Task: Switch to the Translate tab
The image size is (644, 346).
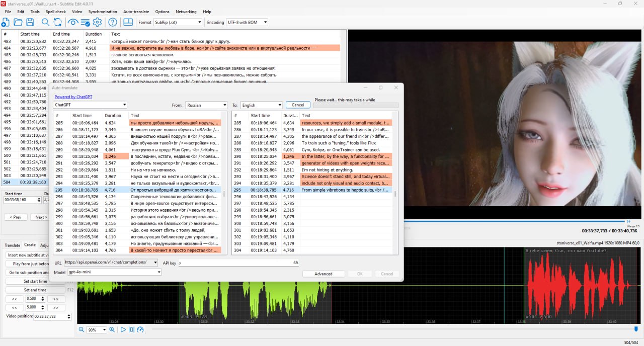Action: [13, 245]
